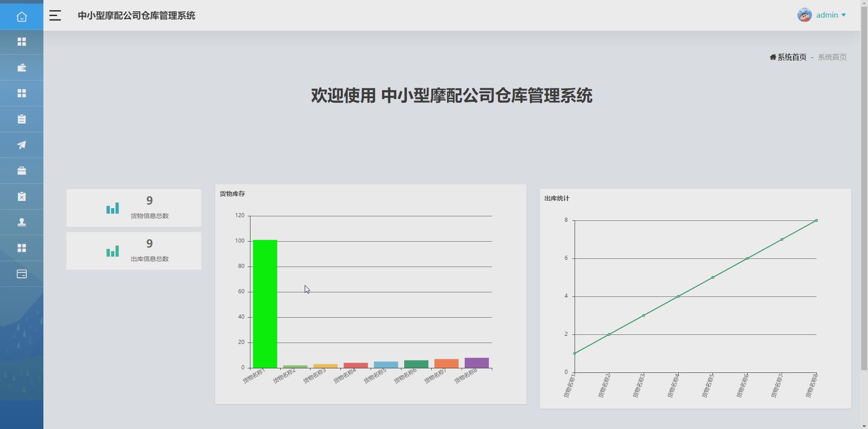Click the down arrow on the vertical scrollbar
This screenshot has width=868, height=429.
pyautogui.click(x=865, y=425)
